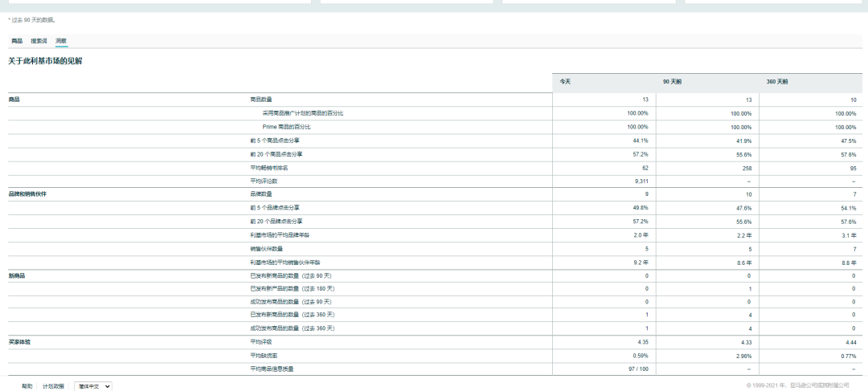Click the 8.6 年 seller age value
Image resolution: width=868 pixels, height=391 pixels.
click(744, 263)
